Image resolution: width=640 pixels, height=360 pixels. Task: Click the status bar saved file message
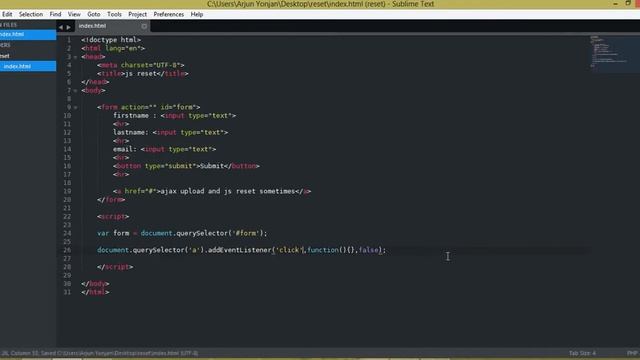pyautogui.click(x=100, y=353)
